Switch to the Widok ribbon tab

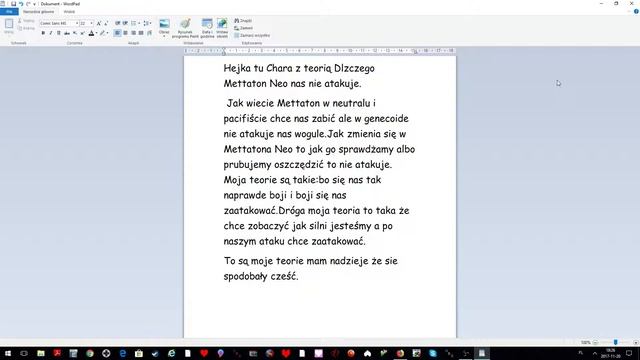tap(69, 11)
